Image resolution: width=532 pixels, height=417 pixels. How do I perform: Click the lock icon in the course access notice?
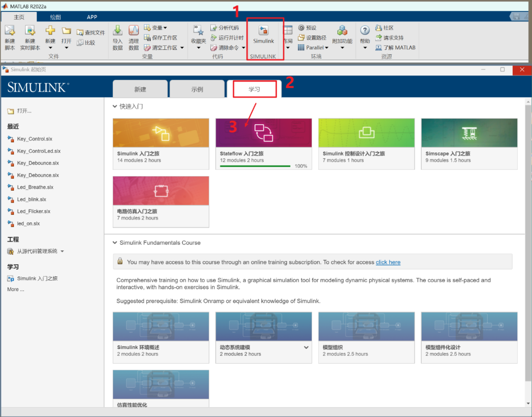pyautogui.click(x=120, y=261)
